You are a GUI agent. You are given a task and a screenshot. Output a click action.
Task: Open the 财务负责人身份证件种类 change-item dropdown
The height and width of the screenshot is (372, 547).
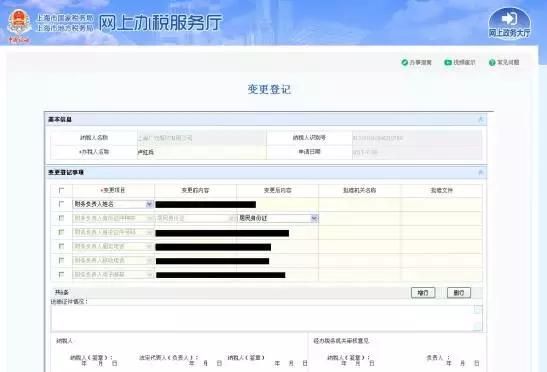point(113,218)
